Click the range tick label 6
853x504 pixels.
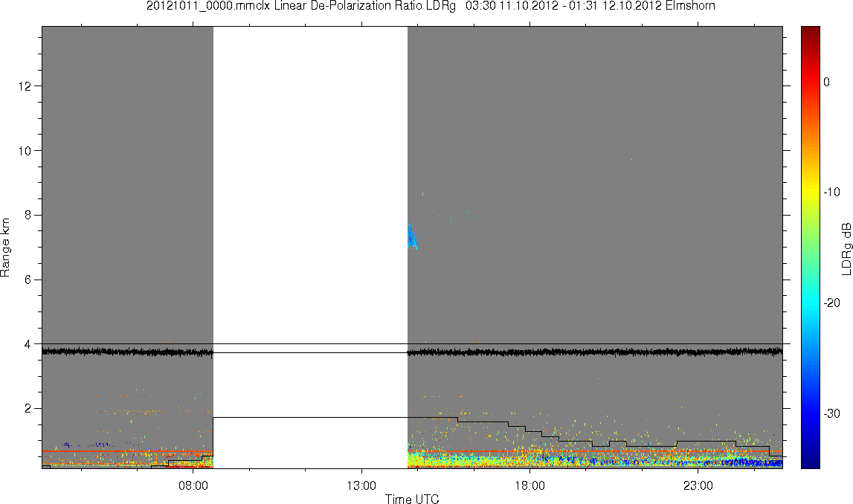point(28,280)
